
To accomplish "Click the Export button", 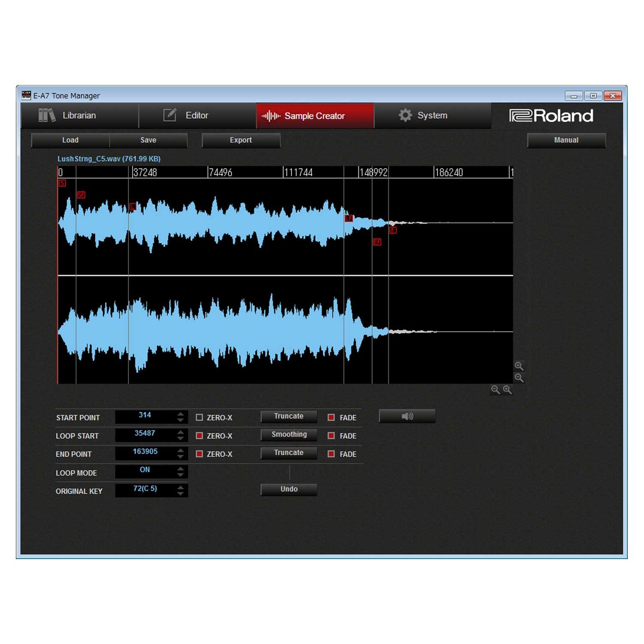I will (x=241, y=140).
